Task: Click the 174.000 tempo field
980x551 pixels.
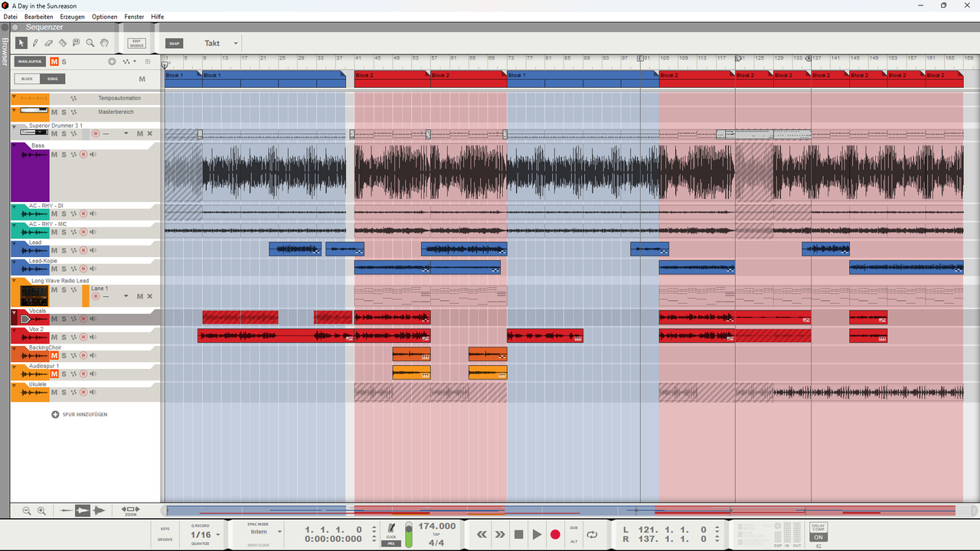Action: tap(437, 527)
